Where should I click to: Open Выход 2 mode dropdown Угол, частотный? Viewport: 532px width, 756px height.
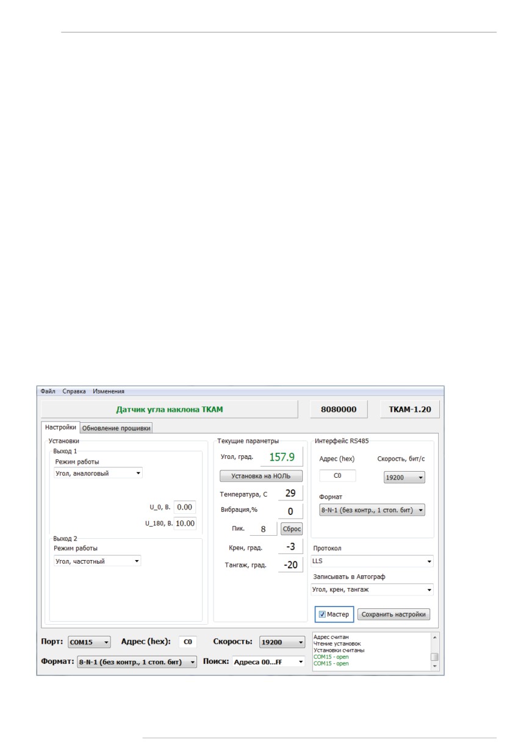tap(97, 561)
